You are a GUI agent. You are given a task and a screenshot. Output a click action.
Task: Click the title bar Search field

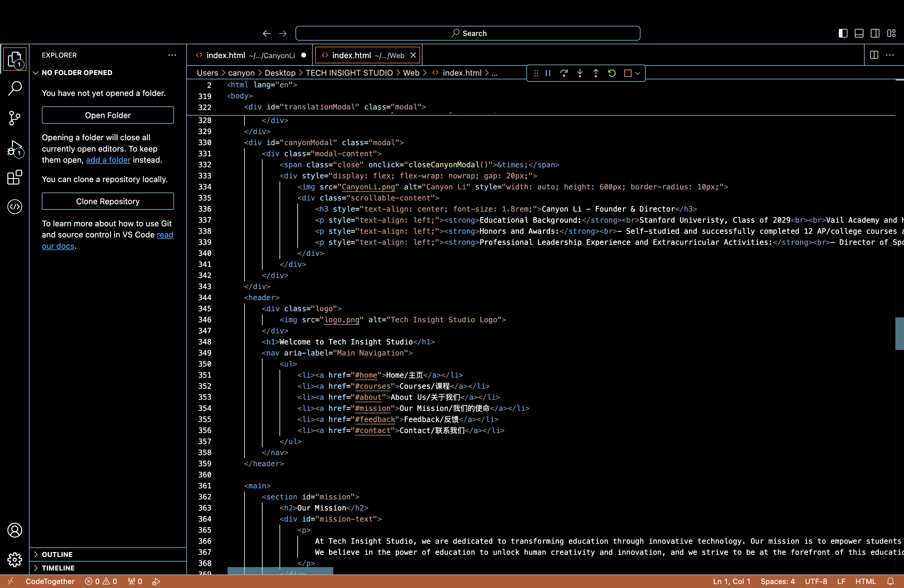pyautogui.click(x=468, y=34)
